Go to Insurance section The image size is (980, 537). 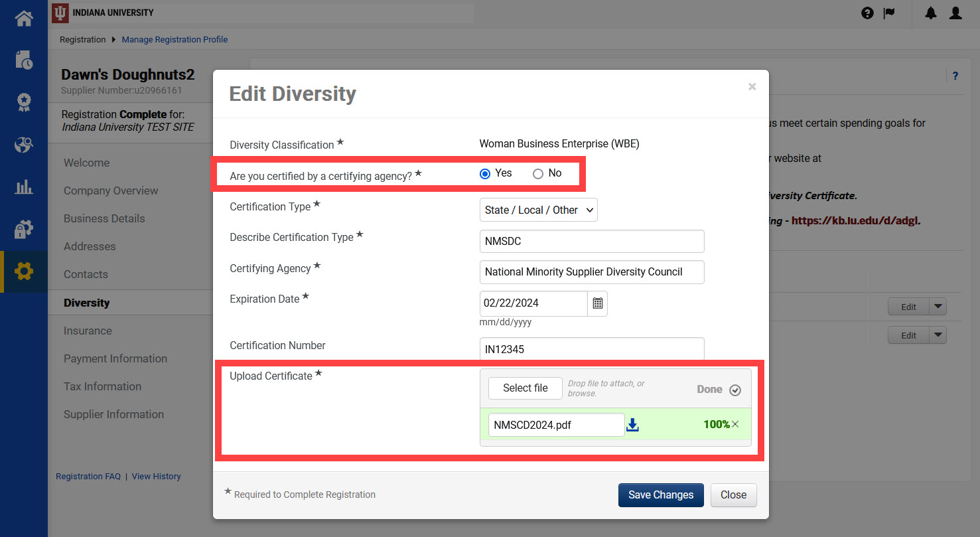coord(88,331)
